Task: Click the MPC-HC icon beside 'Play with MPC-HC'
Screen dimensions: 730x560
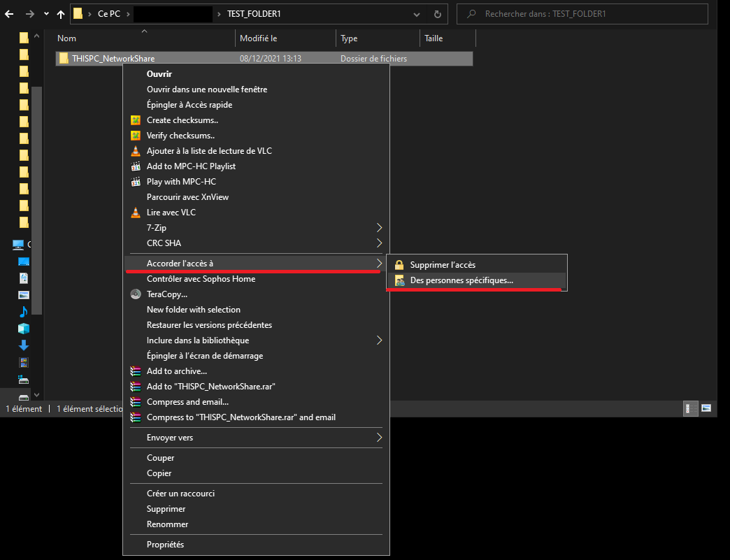Action: (x=136, y=182)
